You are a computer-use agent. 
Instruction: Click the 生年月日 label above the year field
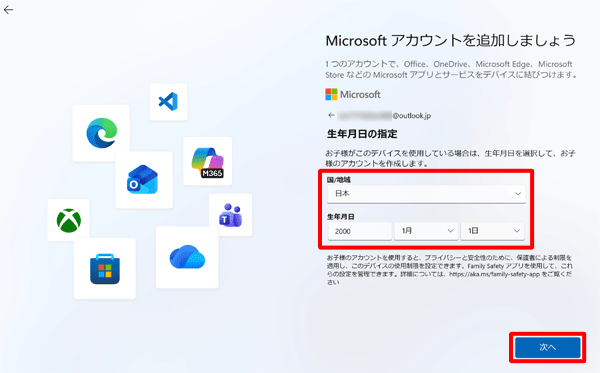pos(341,217)
